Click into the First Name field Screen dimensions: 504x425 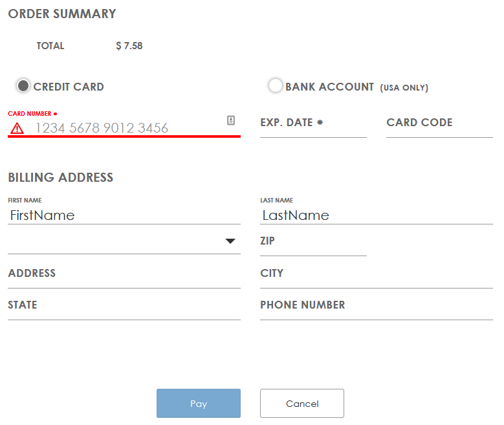click(x=124, y=215)
